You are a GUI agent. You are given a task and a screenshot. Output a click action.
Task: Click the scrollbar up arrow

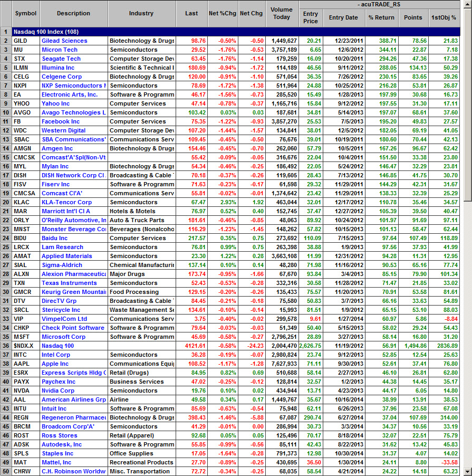click(467, 5)
